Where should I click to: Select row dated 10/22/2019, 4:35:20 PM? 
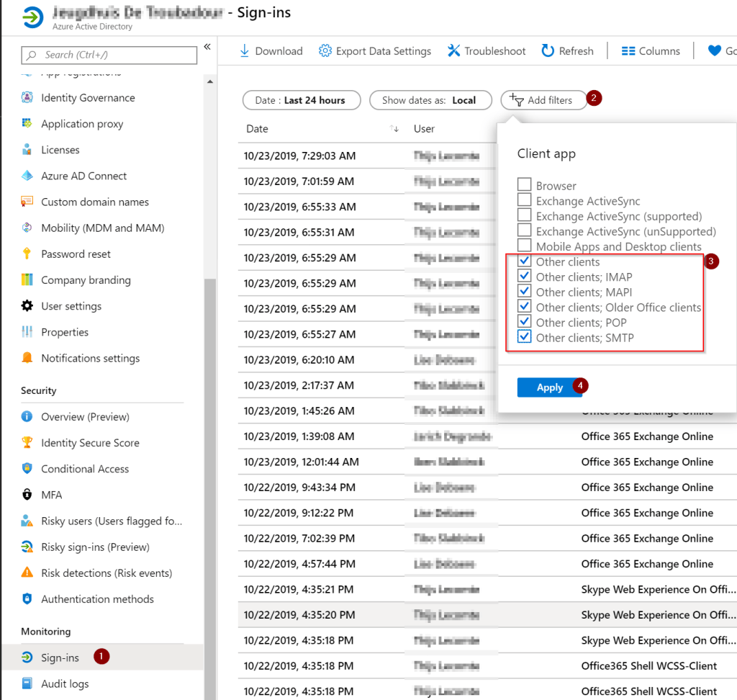click(487, 614)
